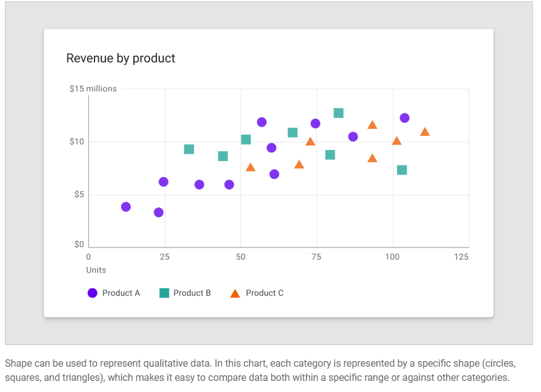Image resolution: width=541 pixels, height=392 pixels.
Task: Select the leftmost purple circle data point
Action: coord(126,207)
